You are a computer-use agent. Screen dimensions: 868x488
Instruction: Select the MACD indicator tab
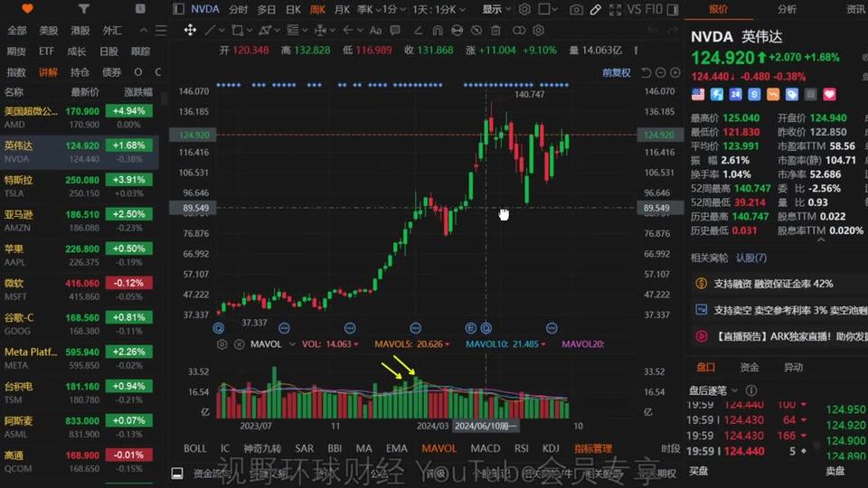[x=485, y=448]
